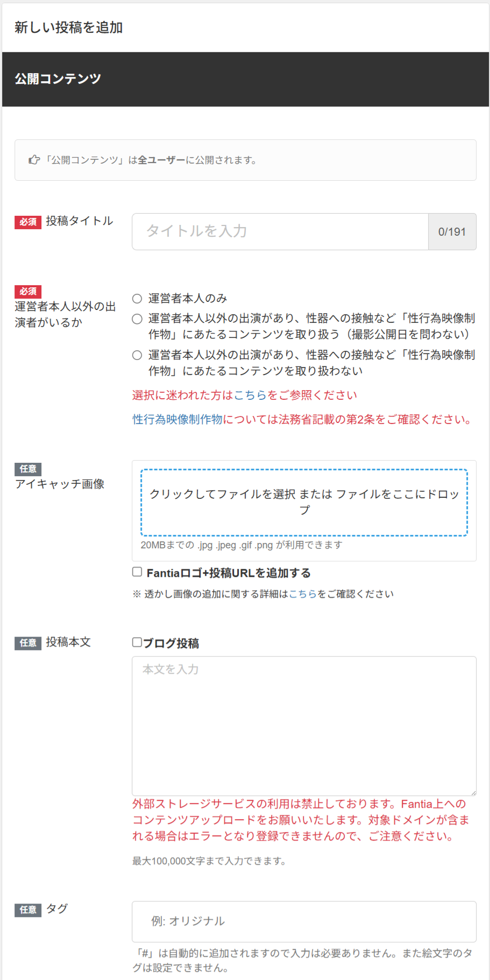Click the file drop zone to select a file
Image resolution: width=490 pixels, height=980 pixels.
304,503
